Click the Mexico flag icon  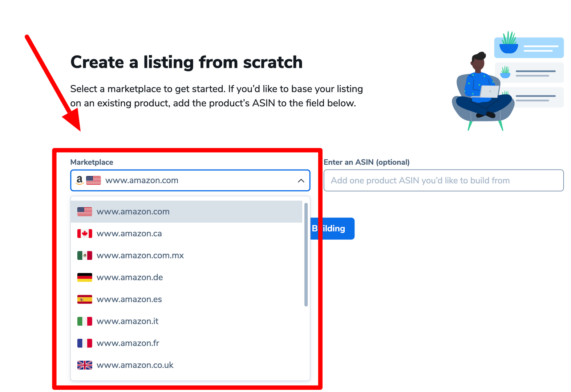pos(85,256)
